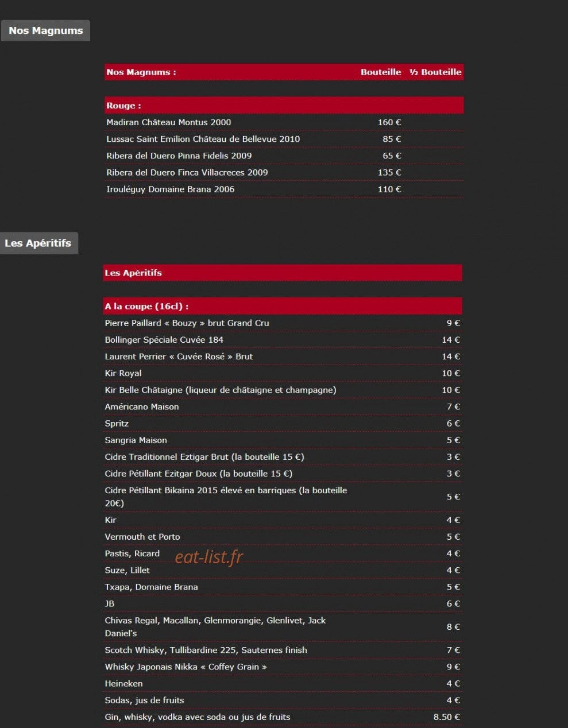This screenshot has height=728, width=568.
Task: Open the Les Apéritifs section tab
Action: [x=38, y=243]
